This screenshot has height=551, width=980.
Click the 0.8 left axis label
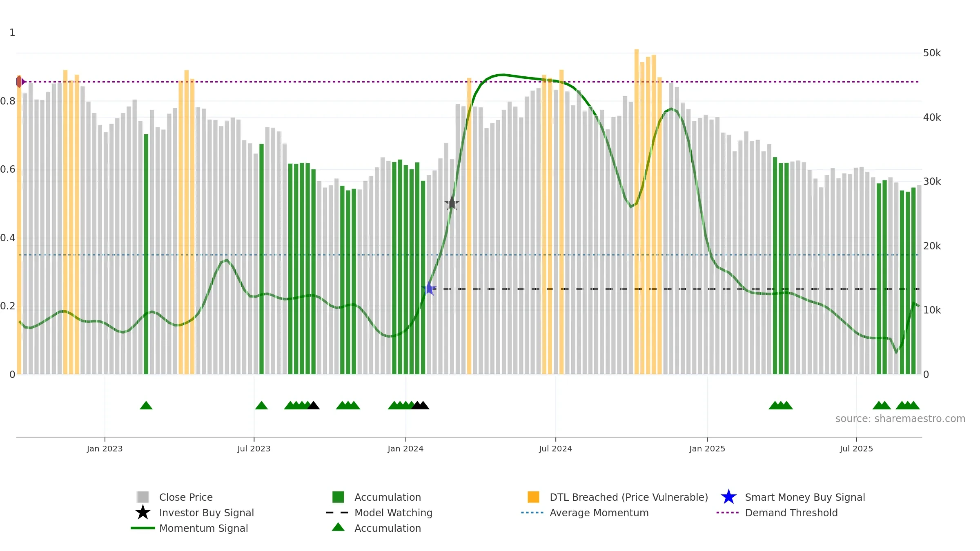(x=8, y=101)
